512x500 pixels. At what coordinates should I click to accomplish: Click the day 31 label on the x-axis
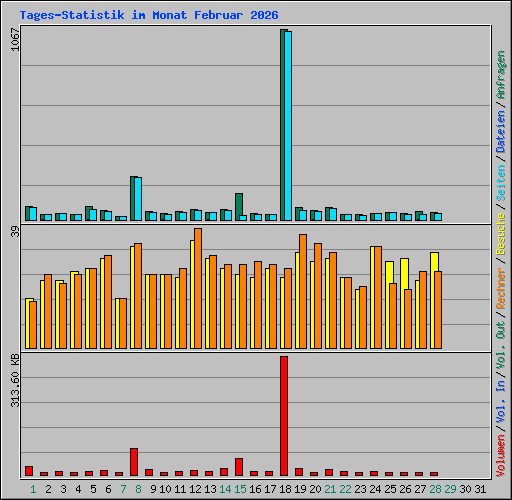[480, 489]
